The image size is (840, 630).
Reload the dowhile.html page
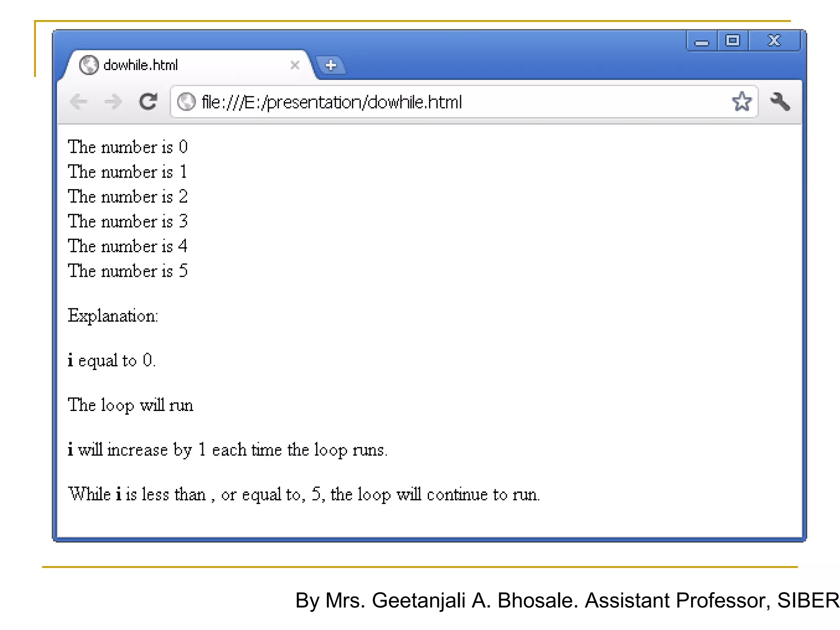[148, 102]
